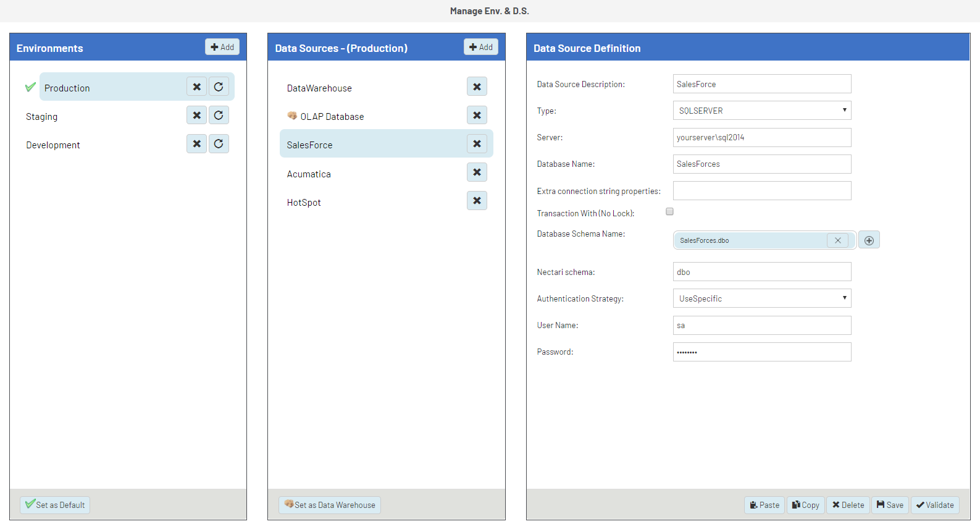The image size is (980, 524).
Task: Validate the data source definition
Action: (935, 505)
